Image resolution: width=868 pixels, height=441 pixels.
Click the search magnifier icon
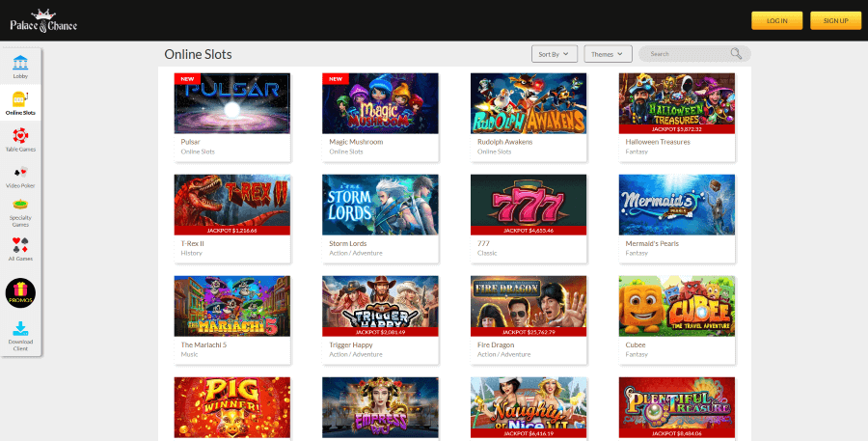tap(736, 54)
